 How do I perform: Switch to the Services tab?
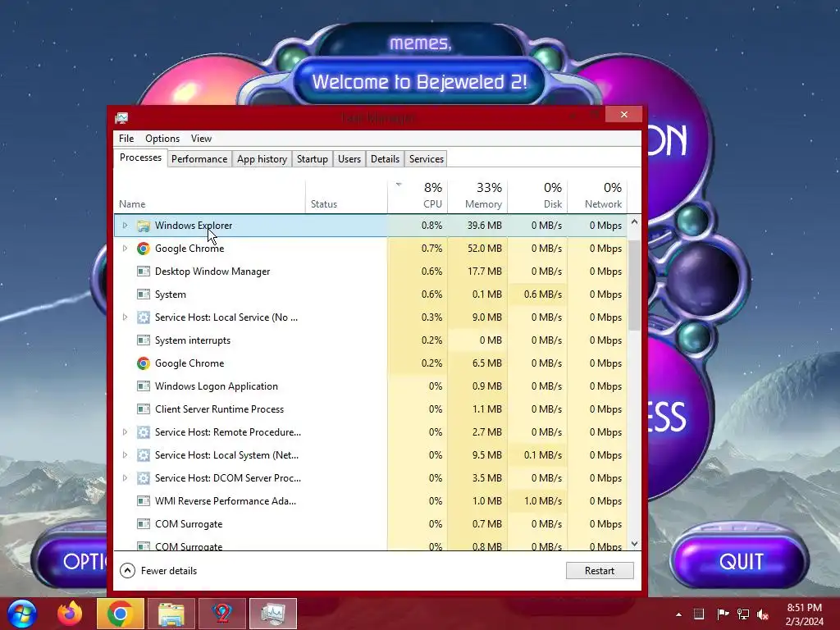427,159
